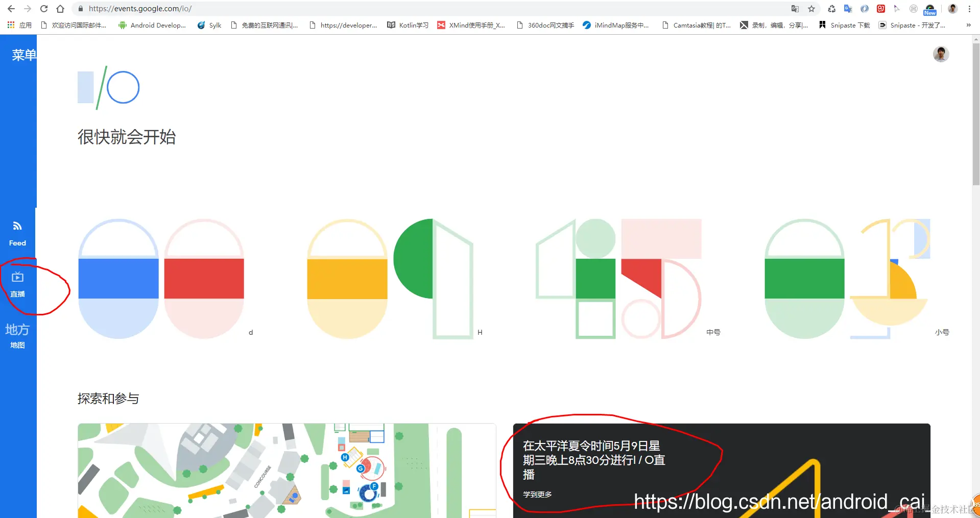
Task: Click the recycle-style extension icon in toolbar
Action: point(831,9)
